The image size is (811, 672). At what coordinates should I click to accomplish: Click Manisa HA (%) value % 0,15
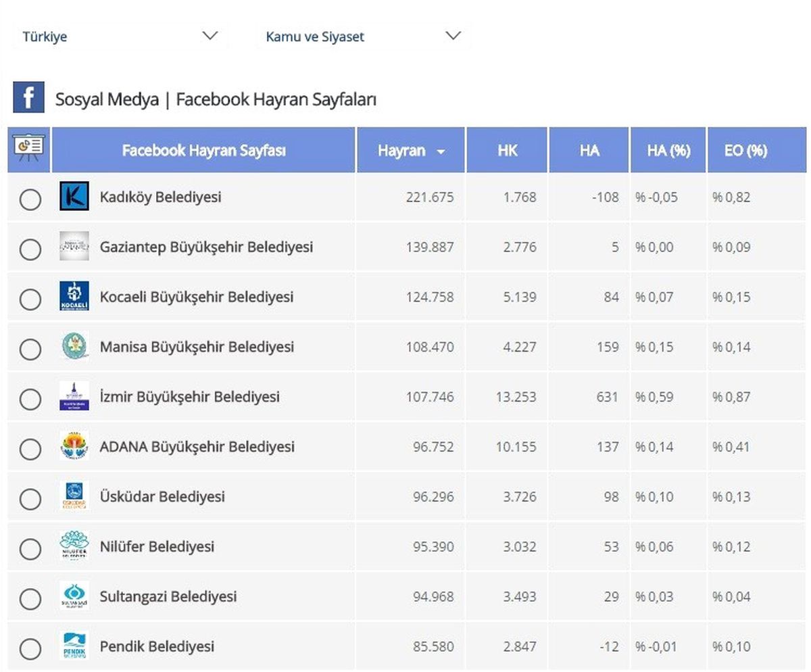(654, 347)
